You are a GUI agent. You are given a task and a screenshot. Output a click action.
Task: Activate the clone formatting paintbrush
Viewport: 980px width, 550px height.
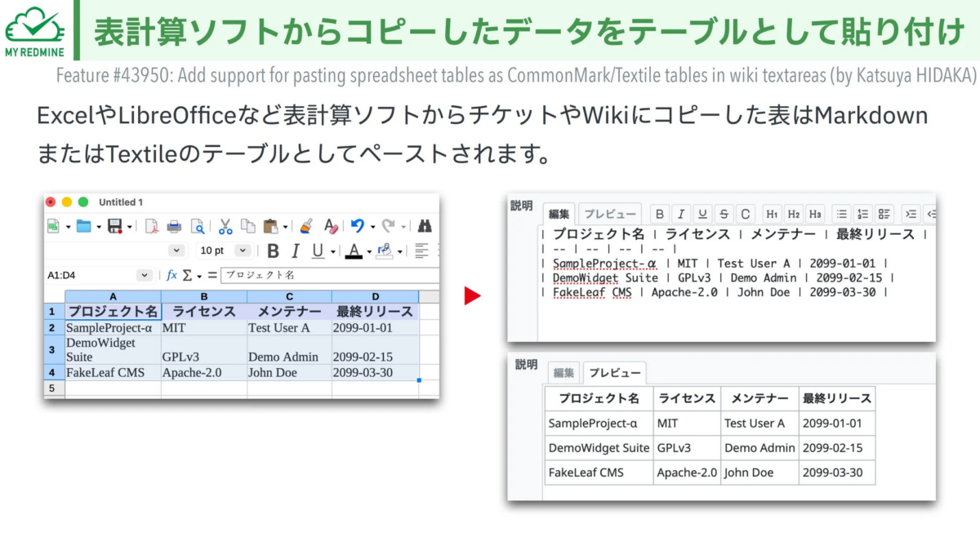pos(306,226)
